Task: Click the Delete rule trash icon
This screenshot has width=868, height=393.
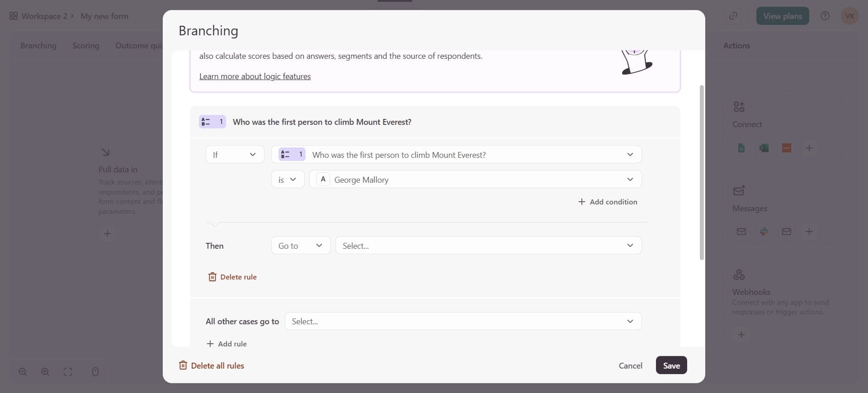Action: coord(212,277)
